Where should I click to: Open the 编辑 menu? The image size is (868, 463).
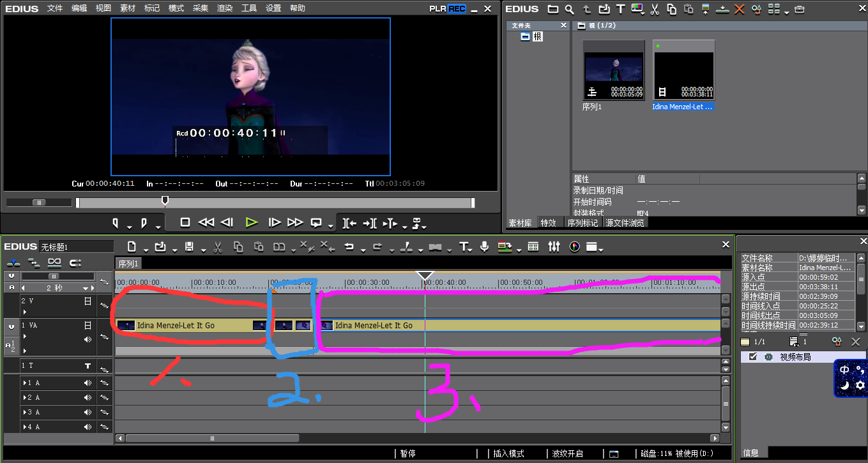(x=79, y=8)
